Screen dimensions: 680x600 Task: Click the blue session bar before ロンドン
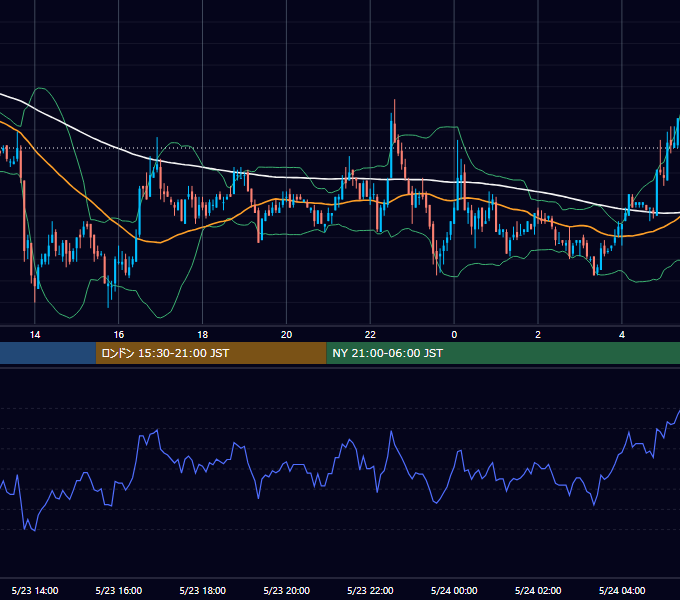pos(48,353)
